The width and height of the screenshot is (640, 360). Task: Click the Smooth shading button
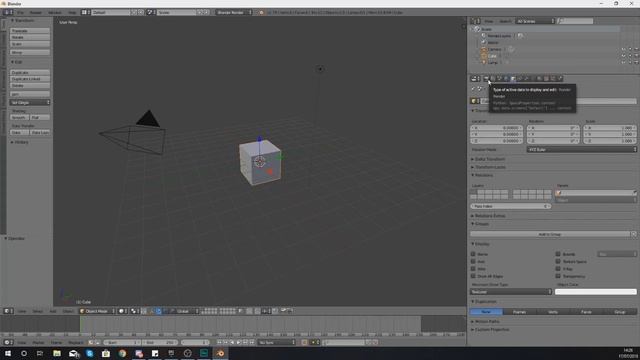tap(19, 117)
